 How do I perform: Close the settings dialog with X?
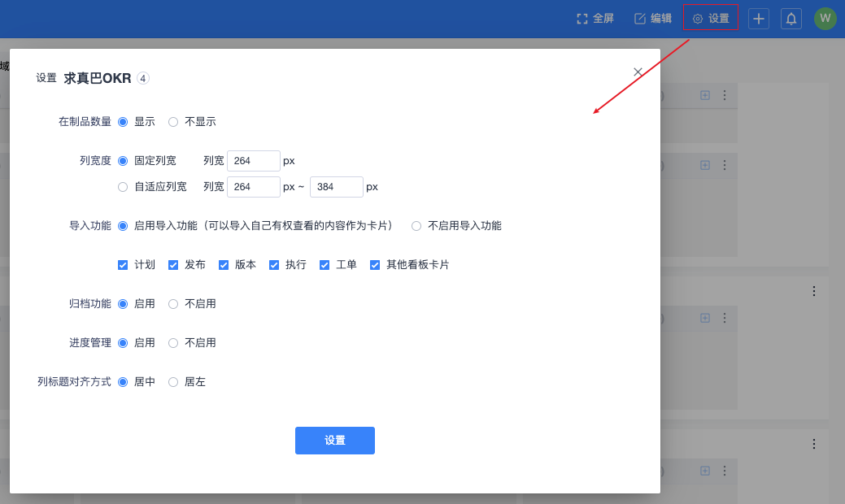[x=638, y=72]
